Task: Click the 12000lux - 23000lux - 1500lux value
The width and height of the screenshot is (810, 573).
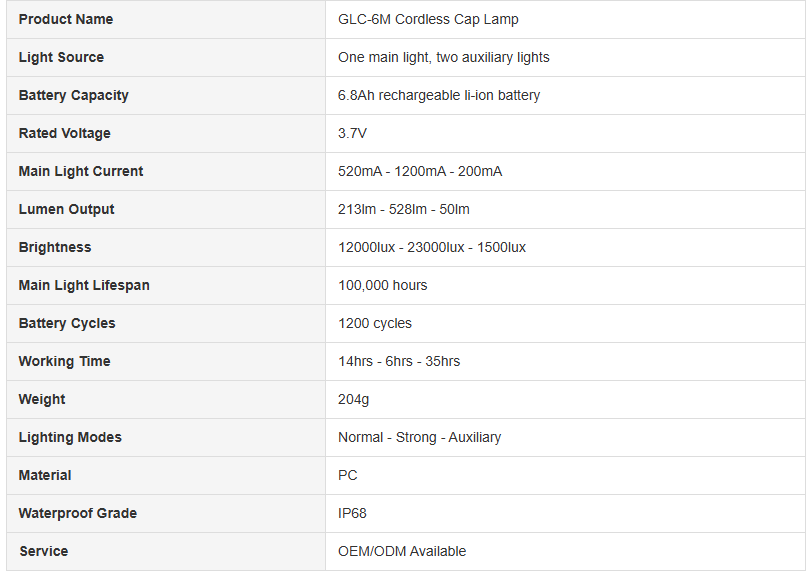Action: 431,247
